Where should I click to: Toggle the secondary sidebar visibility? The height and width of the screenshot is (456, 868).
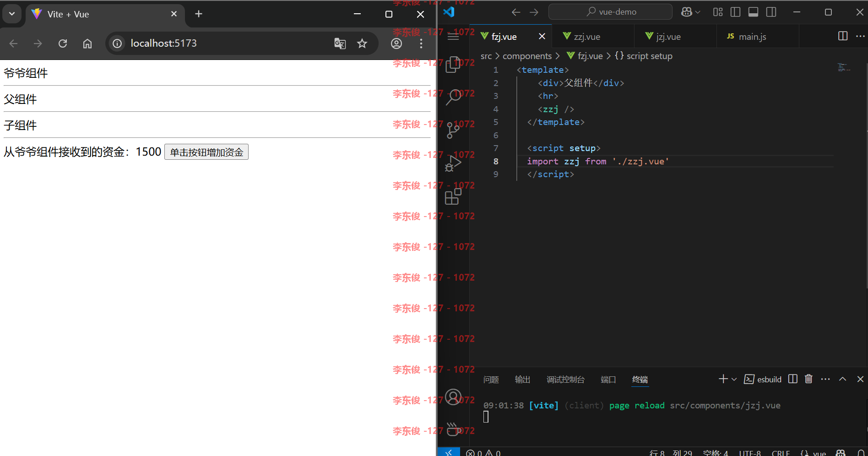pyautogui.click(x=771, y=12)
